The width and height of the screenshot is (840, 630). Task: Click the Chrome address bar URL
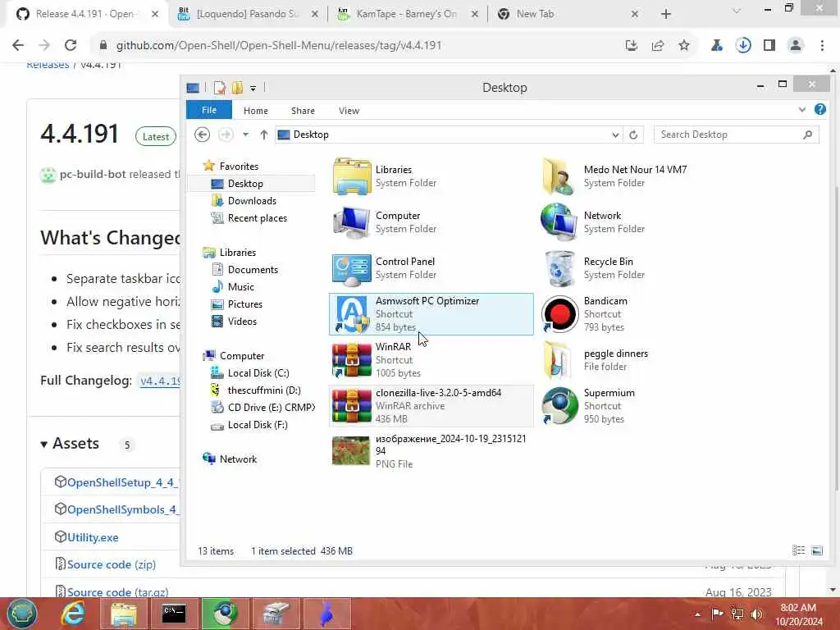coord(279,46)
